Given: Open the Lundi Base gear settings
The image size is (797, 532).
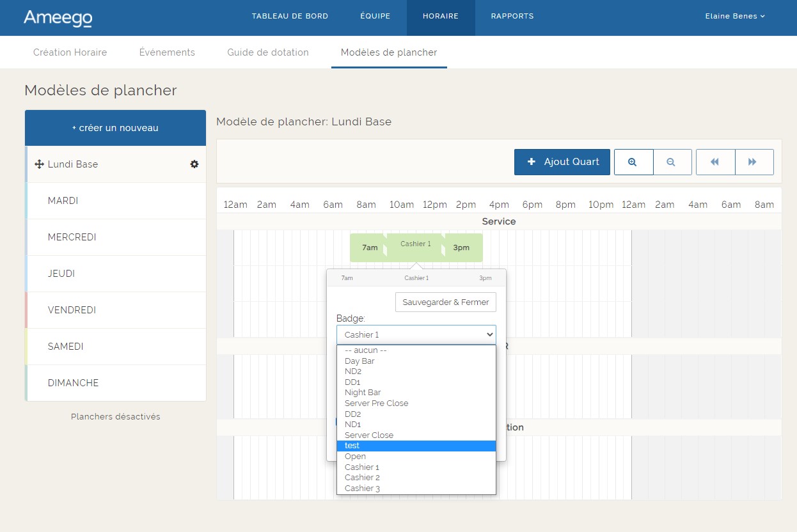Looking at the screenshot, I should [194, 164].
